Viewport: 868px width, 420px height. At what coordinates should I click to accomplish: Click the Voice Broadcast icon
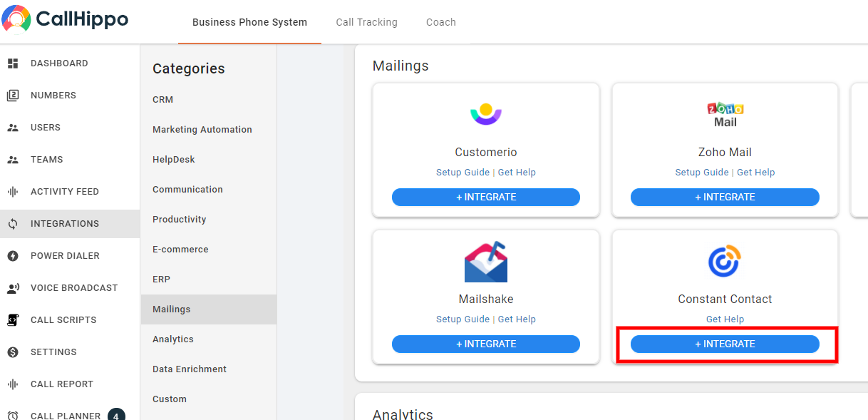pos(13,288)
